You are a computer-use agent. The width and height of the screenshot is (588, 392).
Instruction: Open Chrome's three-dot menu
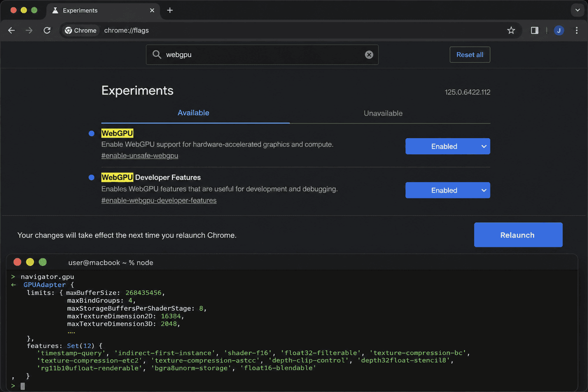tap(577, 30)
